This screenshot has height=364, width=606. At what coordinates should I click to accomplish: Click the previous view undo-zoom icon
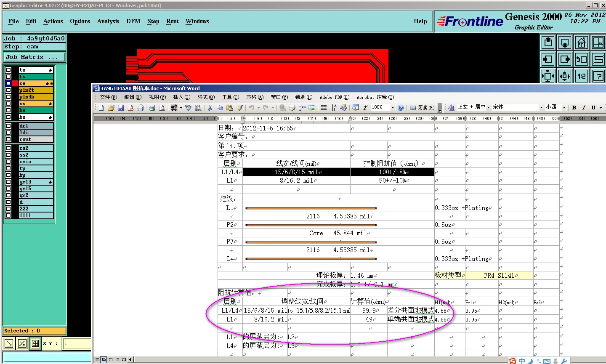point(582,59)
